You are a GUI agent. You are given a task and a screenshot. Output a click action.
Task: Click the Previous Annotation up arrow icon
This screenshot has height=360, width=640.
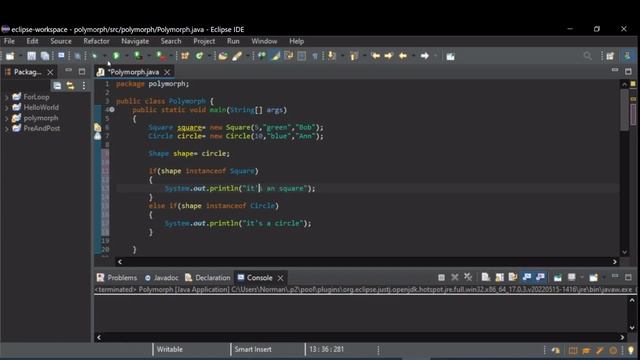pyautogui.click(x=353, y=56)
